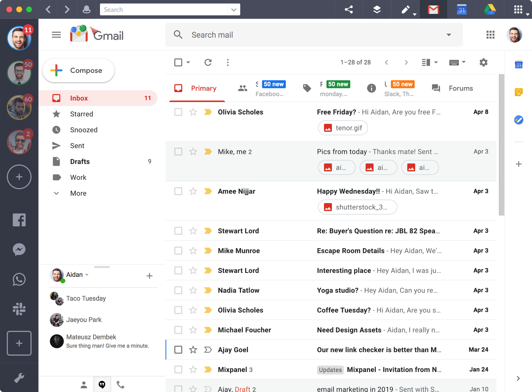
Task: Open Google Keep in the side panel
Action: (519, 92)
